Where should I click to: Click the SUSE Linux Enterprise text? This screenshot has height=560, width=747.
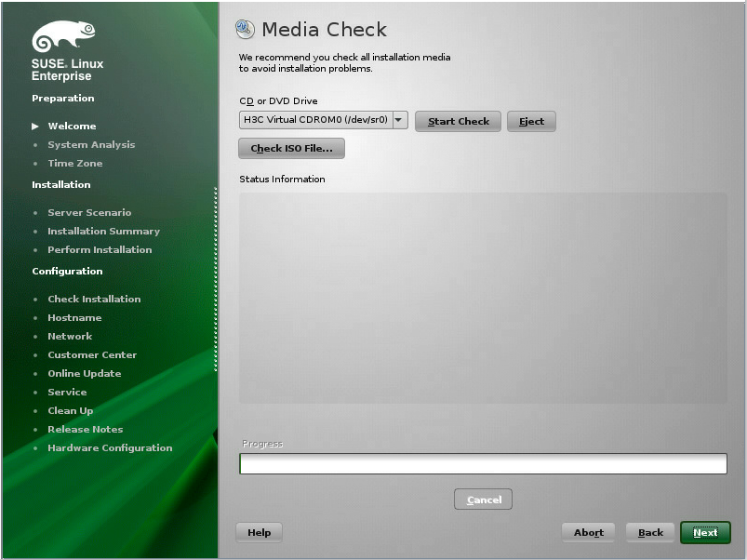[67, 70]
